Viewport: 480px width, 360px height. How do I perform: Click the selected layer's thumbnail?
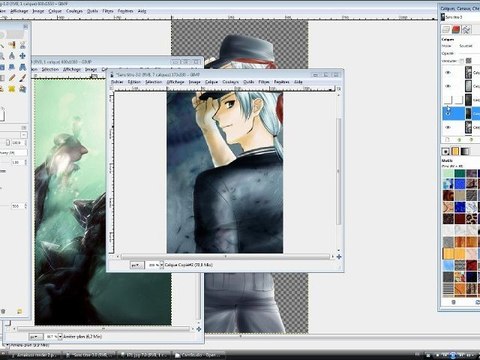click(x=468, y=114)
